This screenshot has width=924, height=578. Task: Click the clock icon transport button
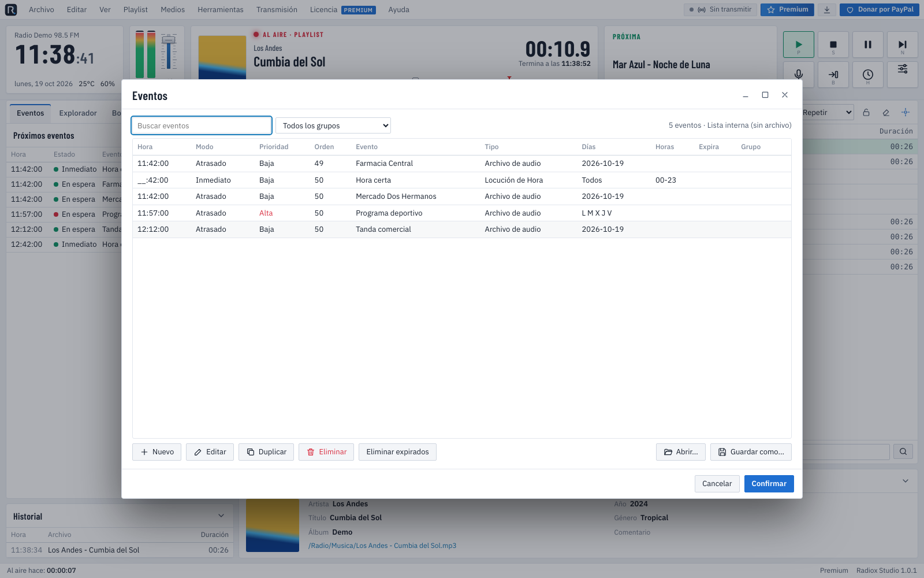tap(868, 75)
